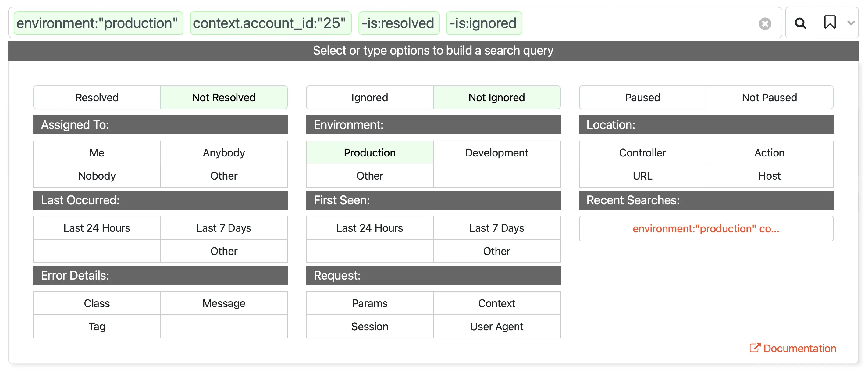Select the recent search entry
Image resolution: width=868 pixels, height=372 pixels.
click(706, 229)
